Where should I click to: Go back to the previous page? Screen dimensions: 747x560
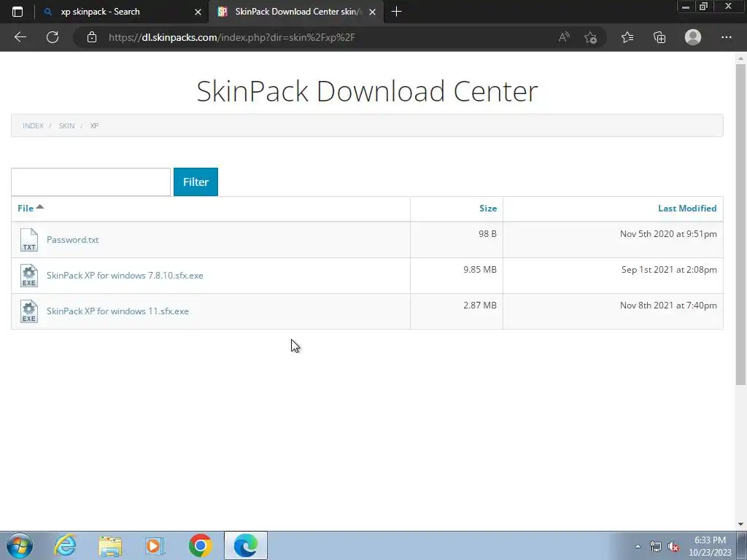pyautogui.click(x=20, y=37)
